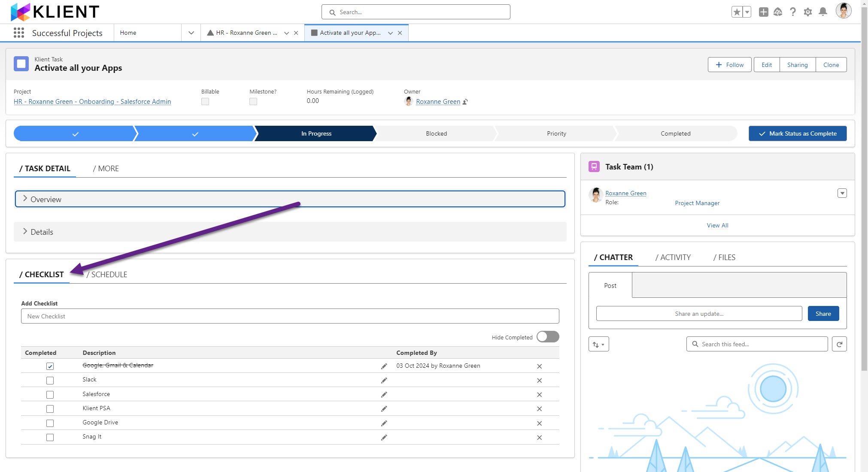Expand the Details section

pos(290,232)
